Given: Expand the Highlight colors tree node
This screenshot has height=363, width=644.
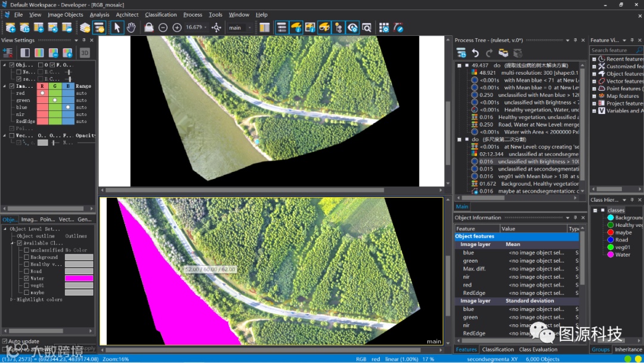Looking at the screenshot, I should (12, 300).
